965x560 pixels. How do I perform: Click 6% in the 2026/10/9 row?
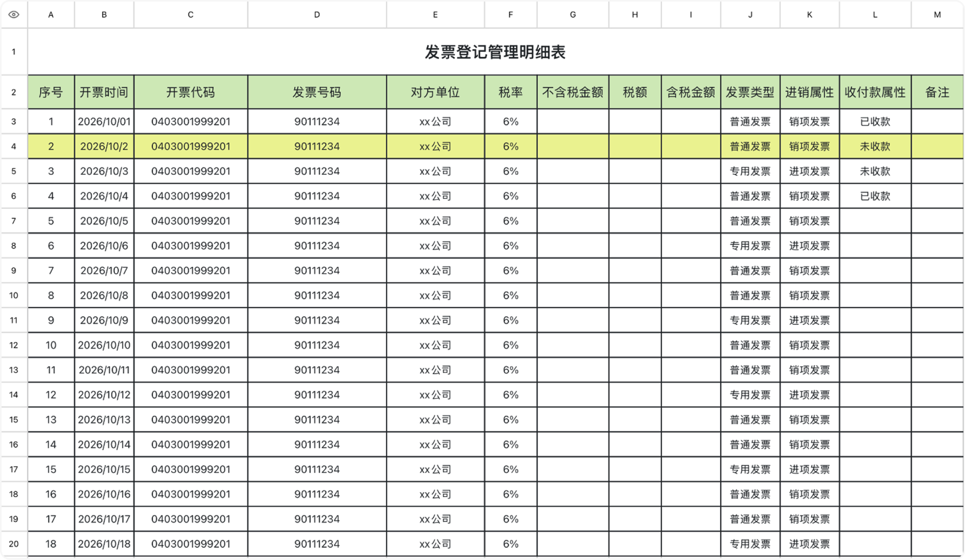[x=510, y=320]
